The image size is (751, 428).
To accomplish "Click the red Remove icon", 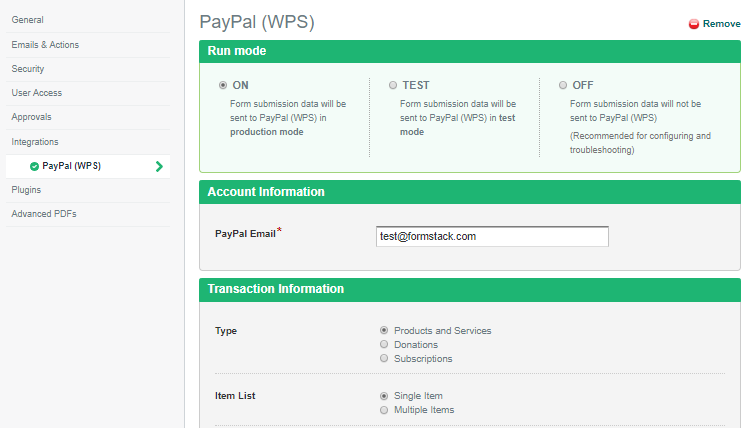I will [694, 24].
